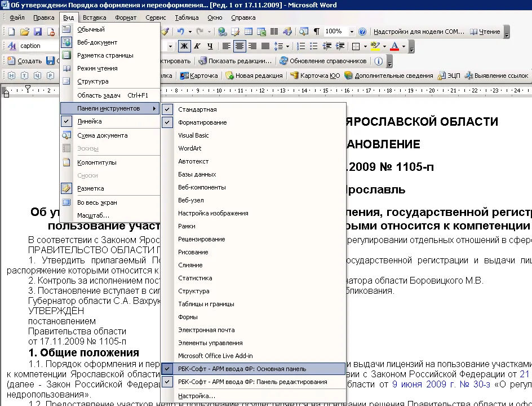Image resolution: width=532 pixels, height=406 pixels.
Task: Click the Underline Ч button
Action: click(x=210, y=46)
